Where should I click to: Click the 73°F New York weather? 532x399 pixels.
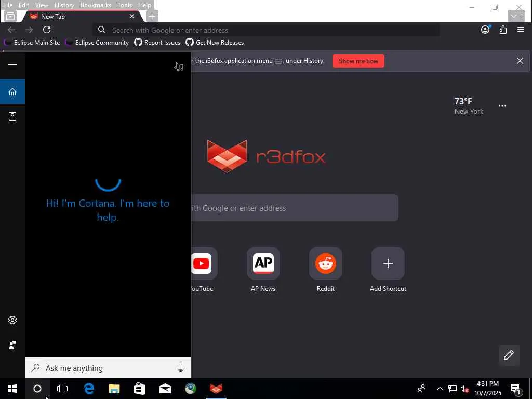click(469, 106)
